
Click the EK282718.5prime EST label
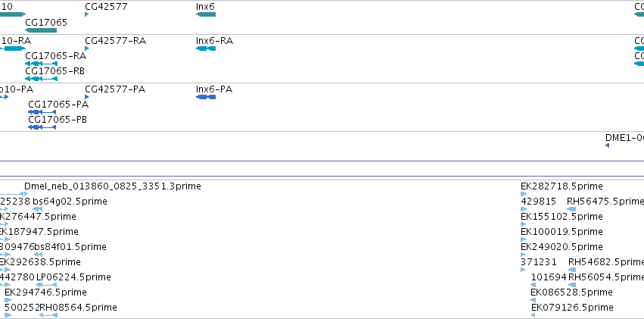[x=562, y=186]
